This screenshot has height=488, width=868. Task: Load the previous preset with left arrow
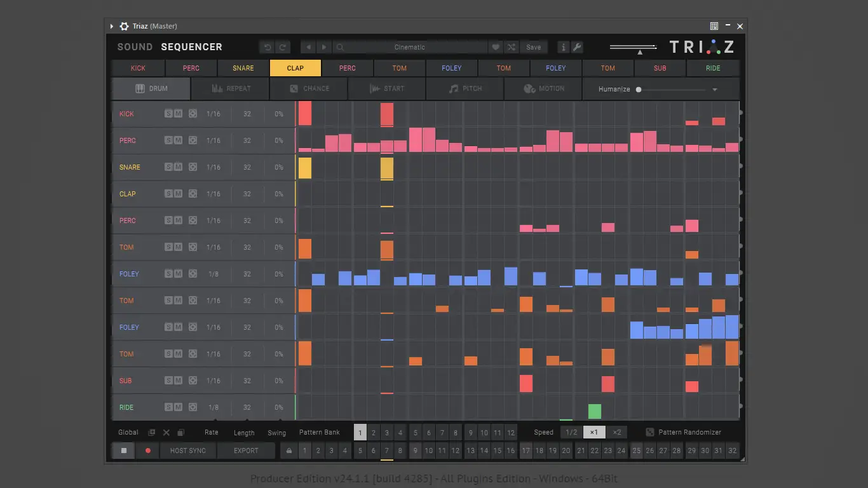pyautogui.click(x=309, y=47)
